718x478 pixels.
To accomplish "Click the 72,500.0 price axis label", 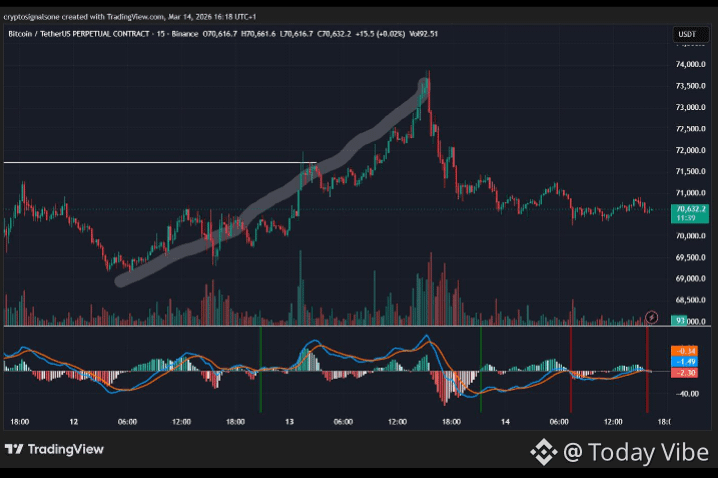I will (x=691, y=129).
